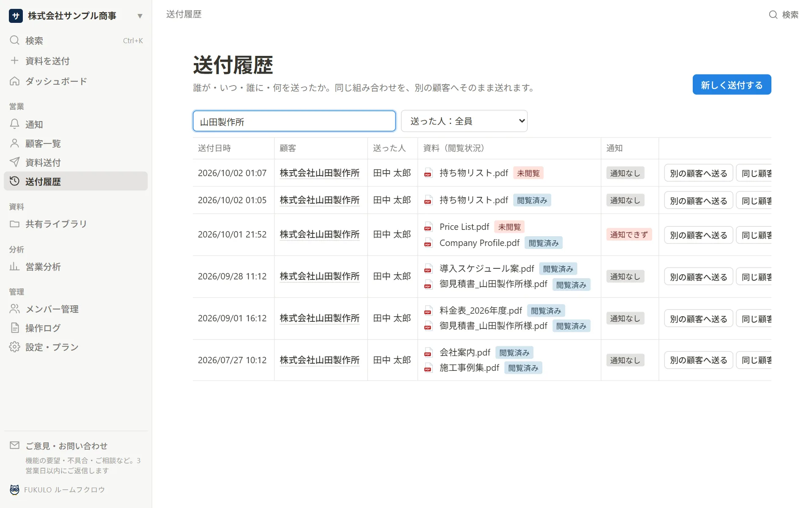This screenshot has height=508, width=812.
Task: Click the 顧客一覧 person icon
Action: 15,143
